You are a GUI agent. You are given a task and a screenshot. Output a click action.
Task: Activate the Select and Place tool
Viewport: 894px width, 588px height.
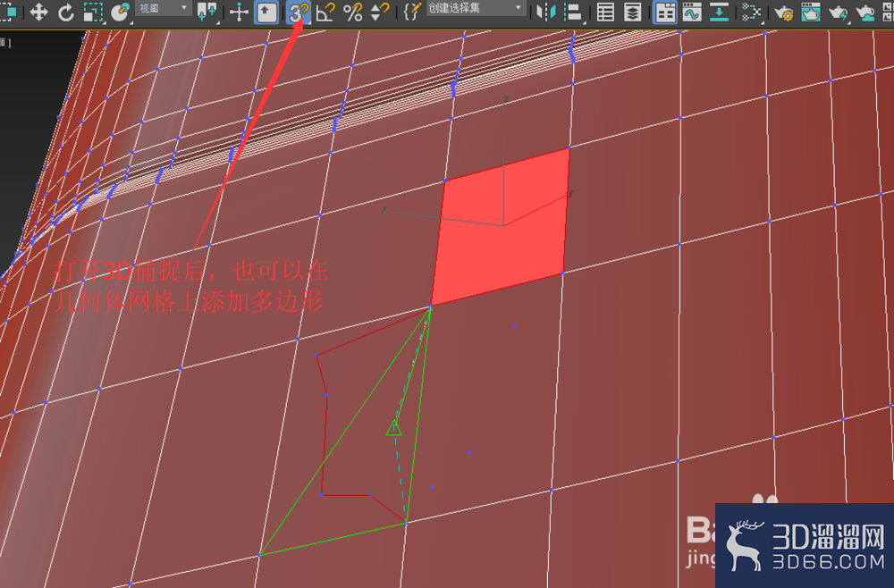pyautogui.click(x=121, y=12)
